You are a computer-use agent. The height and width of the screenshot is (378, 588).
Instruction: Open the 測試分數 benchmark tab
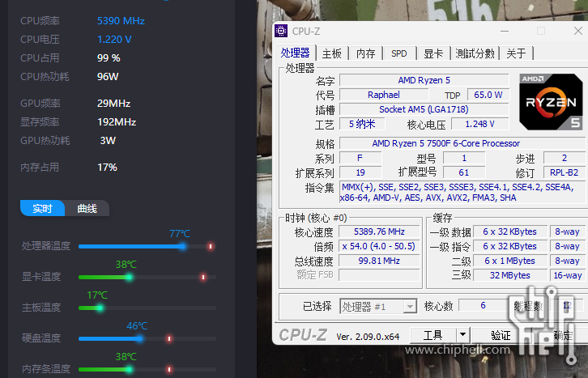[475, 53]
